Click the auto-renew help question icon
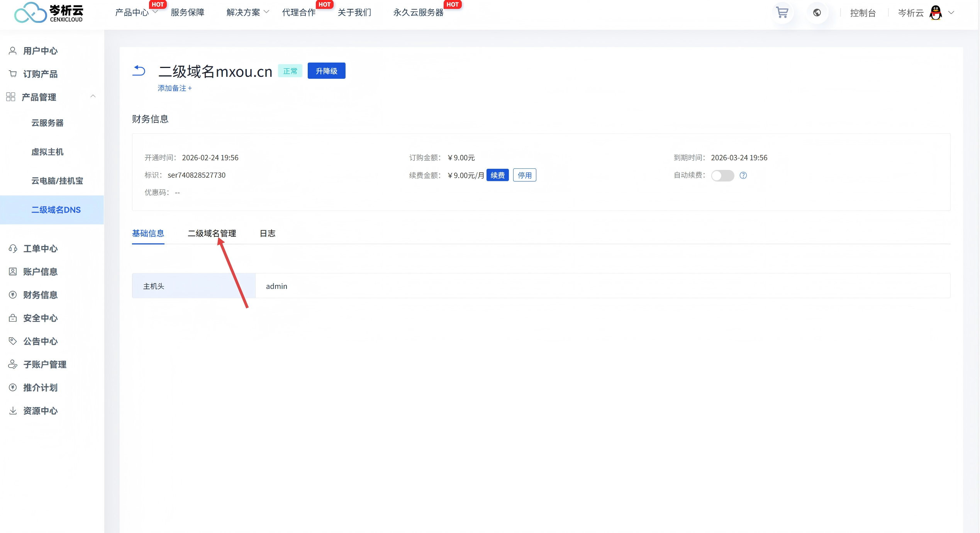 click(743, 175)
